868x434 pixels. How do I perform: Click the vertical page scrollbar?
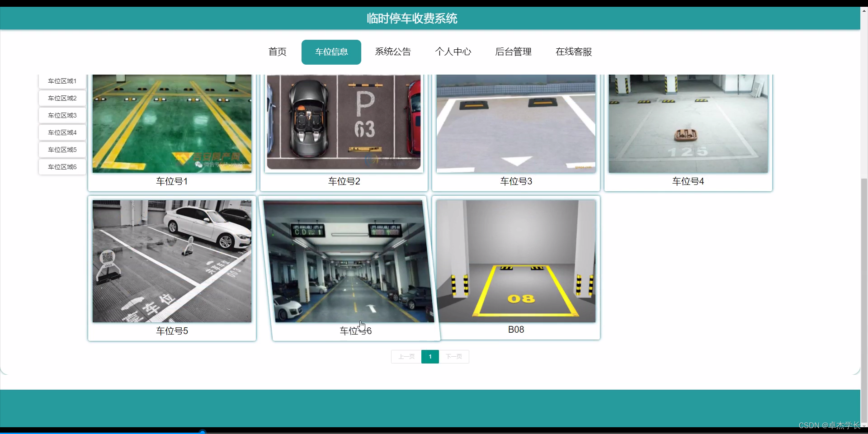pyautogui.click(x=864, y=300)
